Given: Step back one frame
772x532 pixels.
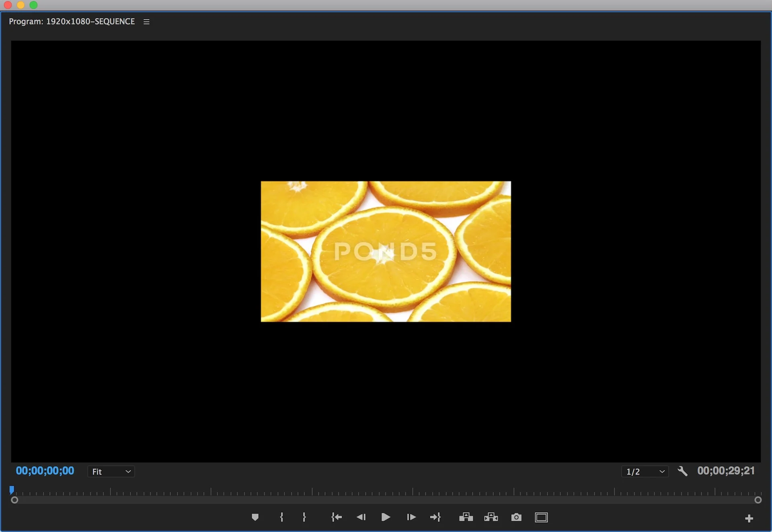Looking at the screenshot, I should [x=361, y=517].
